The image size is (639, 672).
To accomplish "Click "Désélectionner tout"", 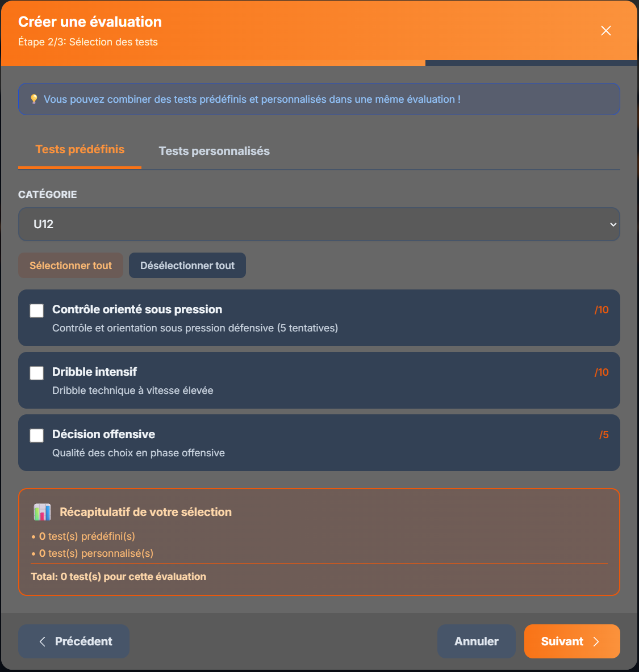I will coord(187,265).
